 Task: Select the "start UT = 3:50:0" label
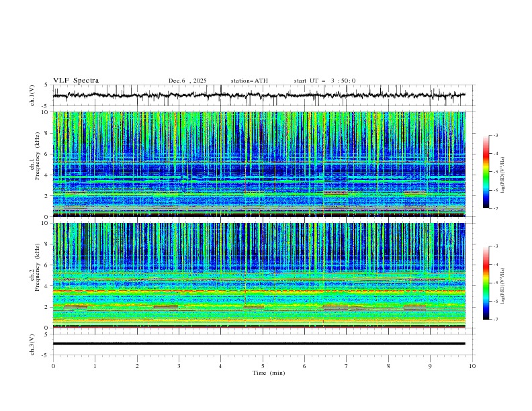coord(324,81)
